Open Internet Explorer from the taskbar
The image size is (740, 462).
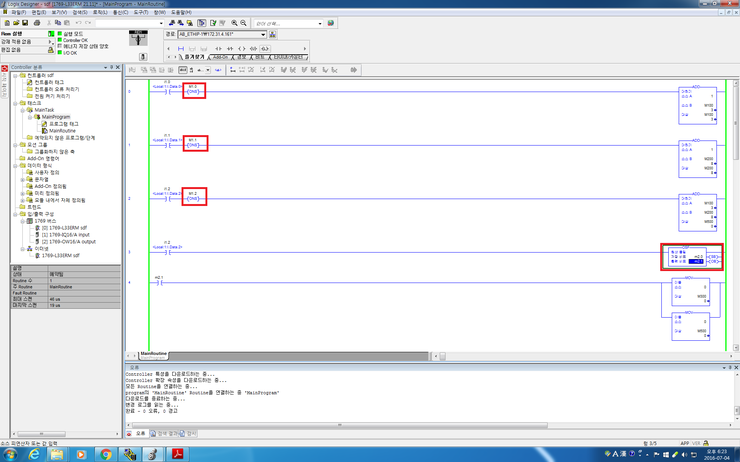[34, 454]
